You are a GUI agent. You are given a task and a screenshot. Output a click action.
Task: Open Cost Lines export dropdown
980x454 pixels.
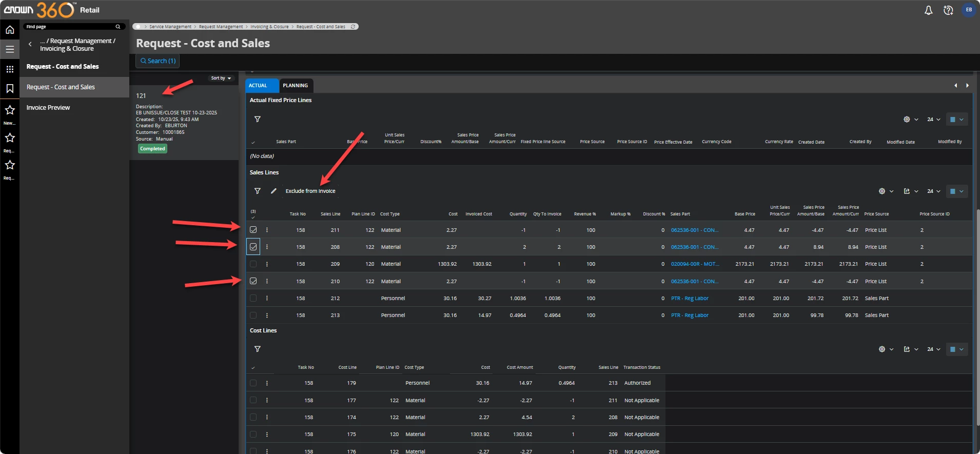(910, 349)
